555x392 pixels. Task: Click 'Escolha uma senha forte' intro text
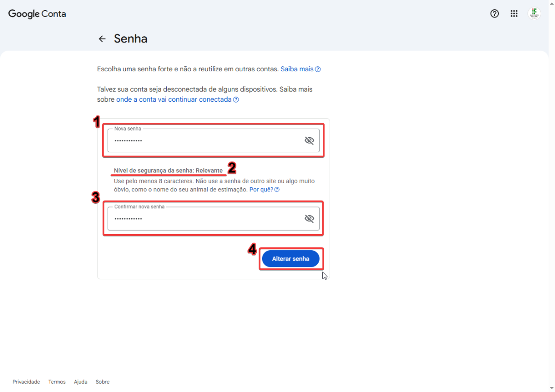188,69
